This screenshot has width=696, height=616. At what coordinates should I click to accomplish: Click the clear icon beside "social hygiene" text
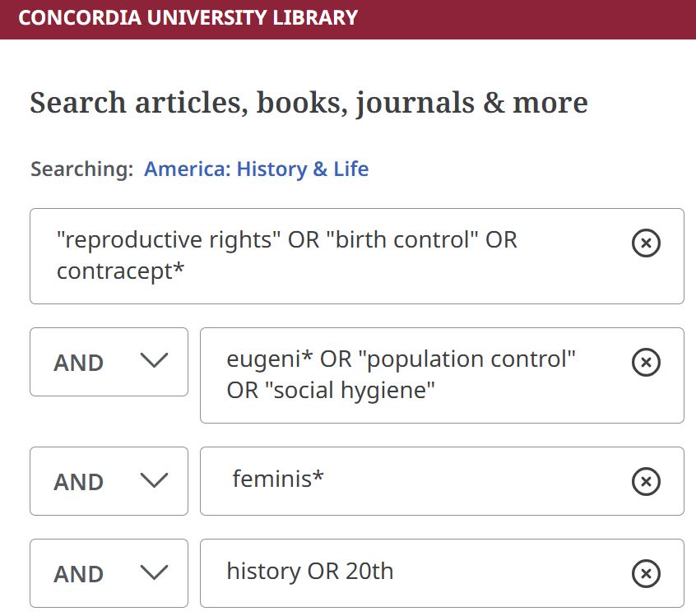click(647, 363)
